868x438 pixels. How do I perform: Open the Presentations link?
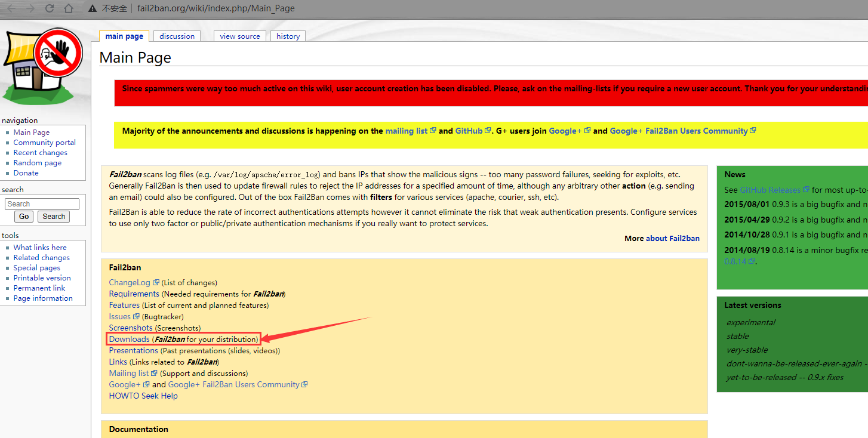pos(134,350)
